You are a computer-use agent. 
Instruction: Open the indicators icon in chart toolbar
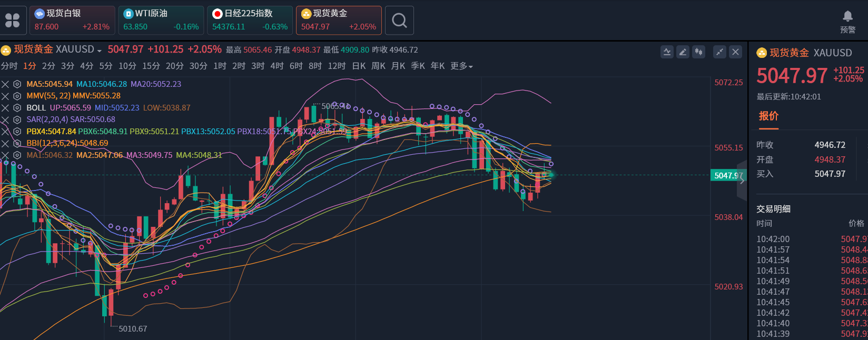coord(667,52)
